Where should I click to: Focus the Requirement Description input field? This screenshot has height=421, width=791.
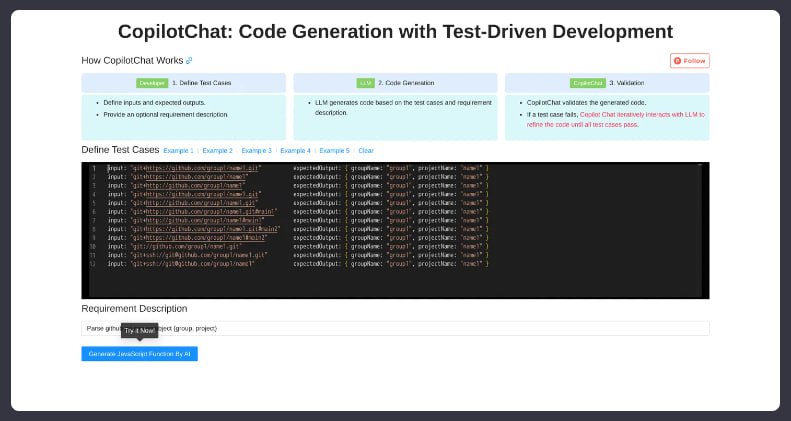click(396, 328)
